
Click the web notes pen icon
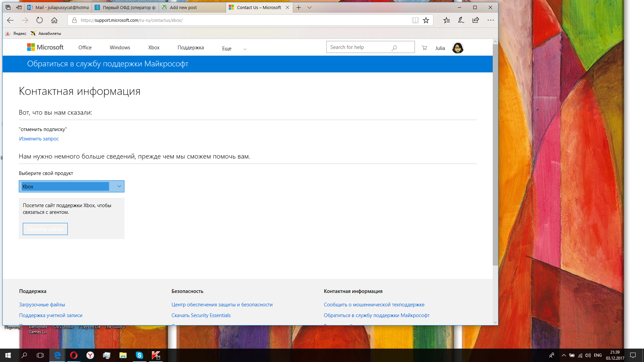[x=461, y=20]
